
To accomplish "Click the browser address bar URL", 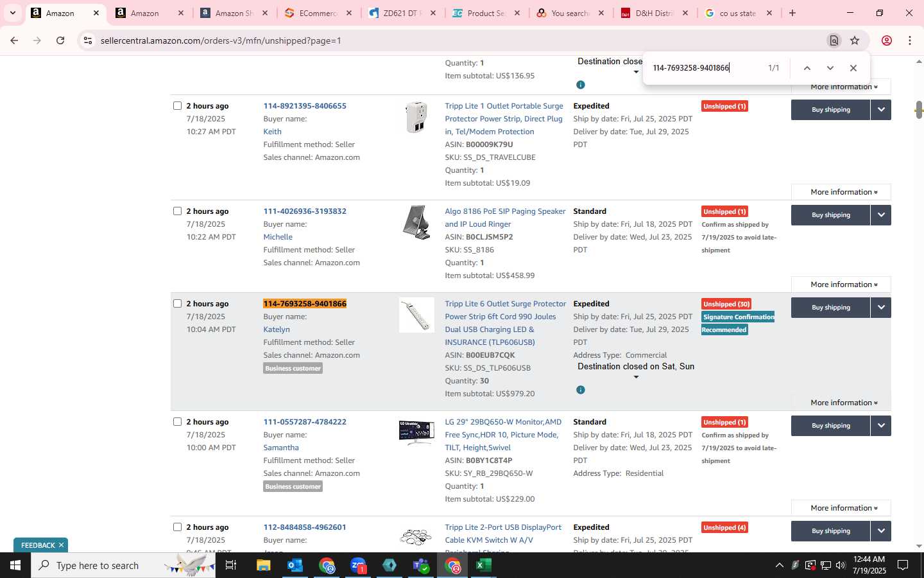I will click(x=221, y=40).
